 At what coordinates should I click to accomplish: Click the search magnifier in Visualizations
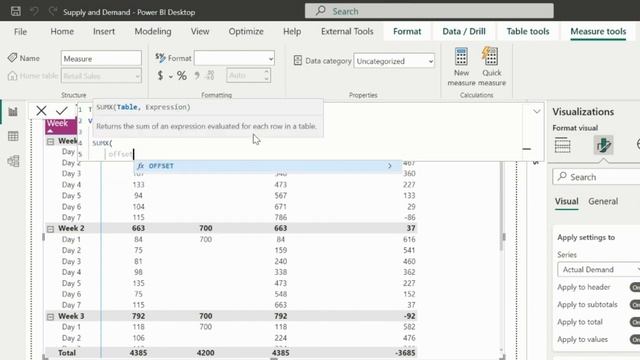click(x=562, y=177)
